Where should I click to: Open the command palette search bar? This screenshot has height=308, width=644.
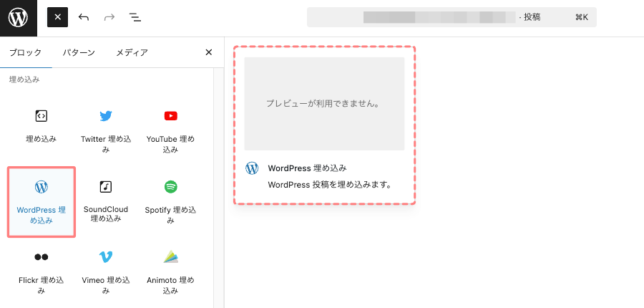(452, 17)
